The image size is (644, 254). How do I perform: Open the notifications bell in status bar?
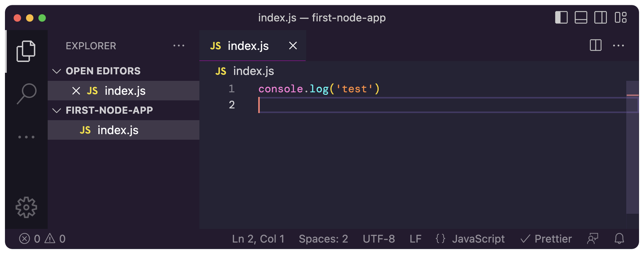[x=619, y=239]
